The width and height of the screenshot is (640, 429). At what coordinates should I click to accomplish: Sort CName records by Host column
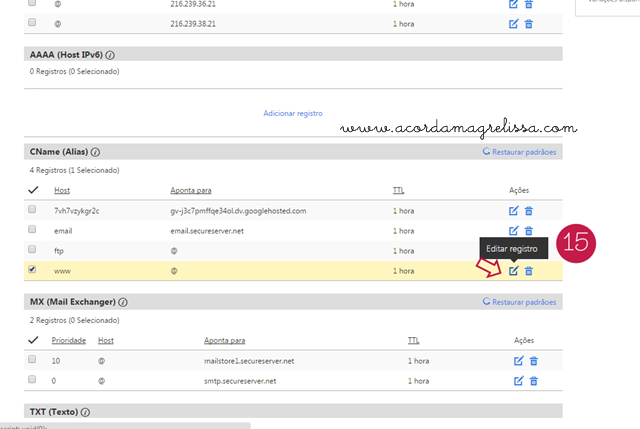[x=62, y=190]
